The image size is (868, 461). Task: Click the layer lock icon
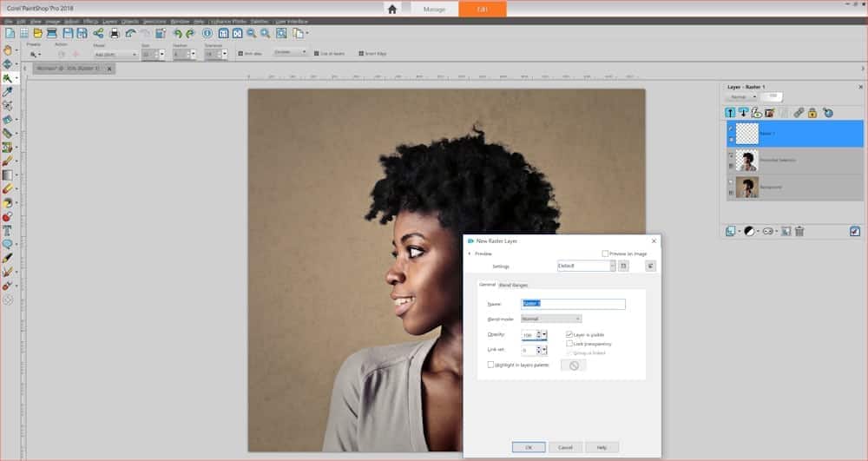(812, 113)
